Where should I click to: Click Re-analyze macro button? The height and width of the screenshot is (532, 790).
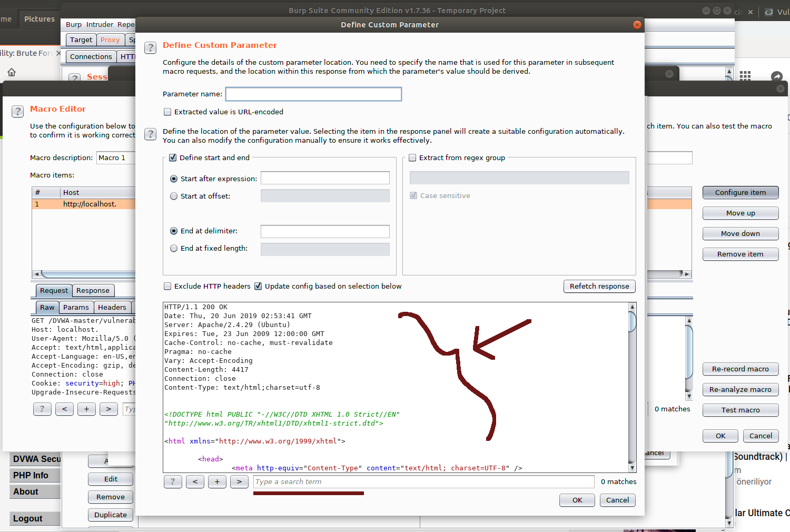tap(740, 389)
